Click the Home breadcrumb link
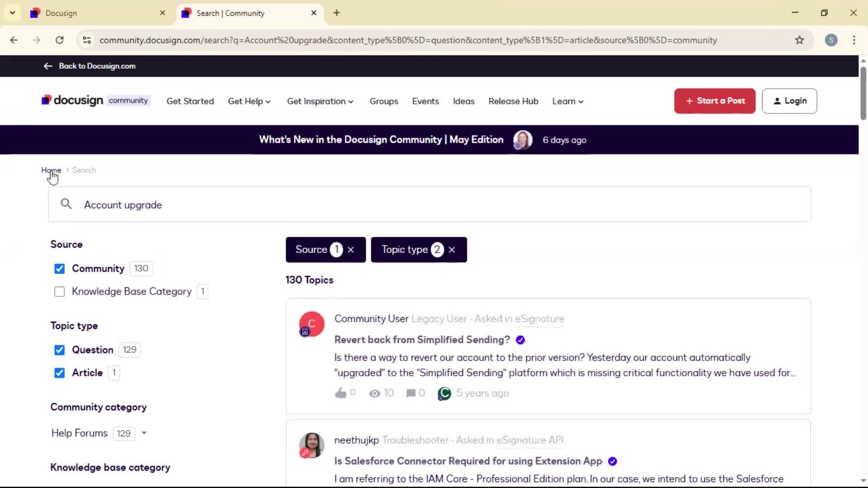Screen dimensions: 868x488 coord(51,170)
